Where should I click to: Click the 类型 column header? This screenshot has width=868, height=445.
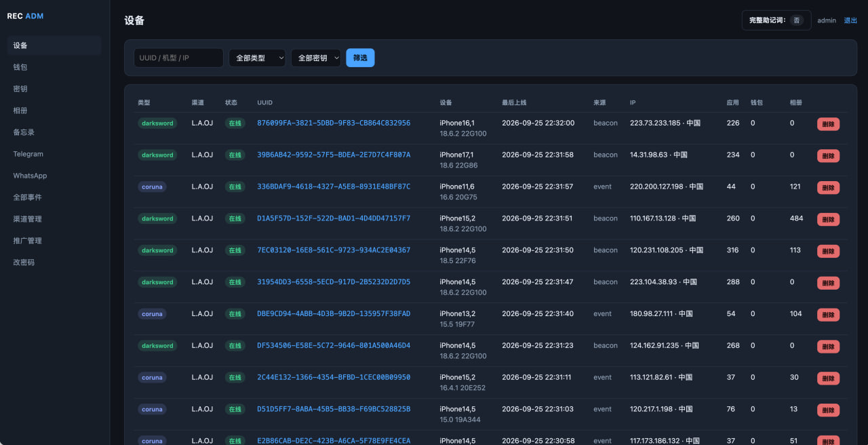pos(144,102)
